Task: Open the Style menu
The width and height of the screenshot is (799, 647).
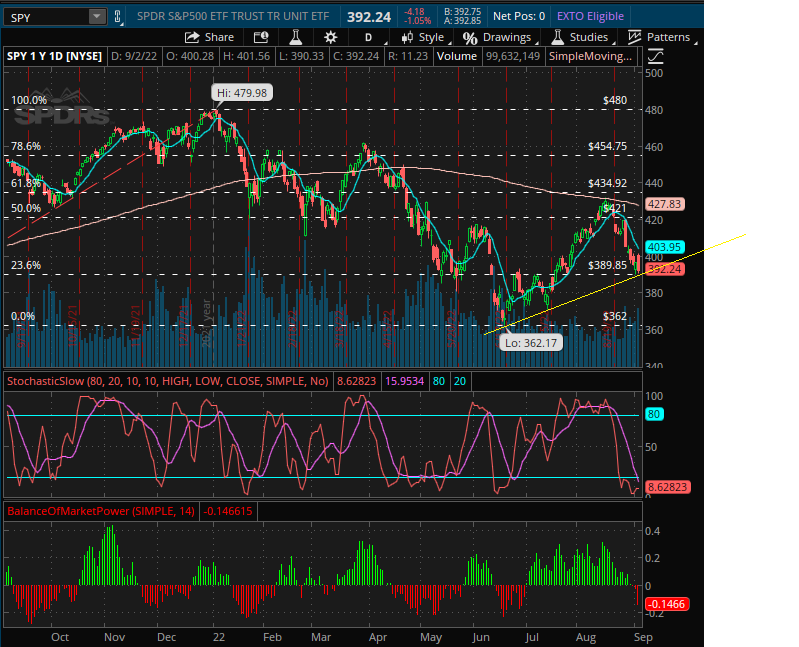Action: tap(425, 37)
